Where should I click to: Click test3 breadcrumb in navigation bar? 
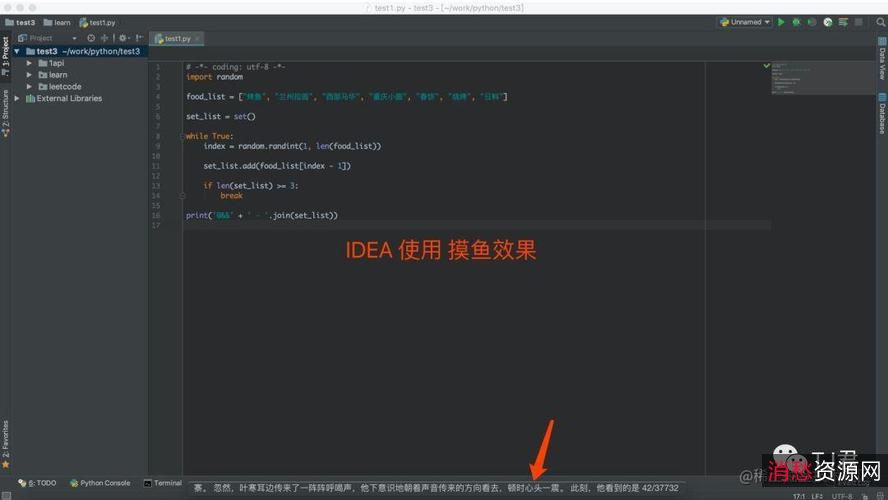pyautogui.click(x=20, y=23)
